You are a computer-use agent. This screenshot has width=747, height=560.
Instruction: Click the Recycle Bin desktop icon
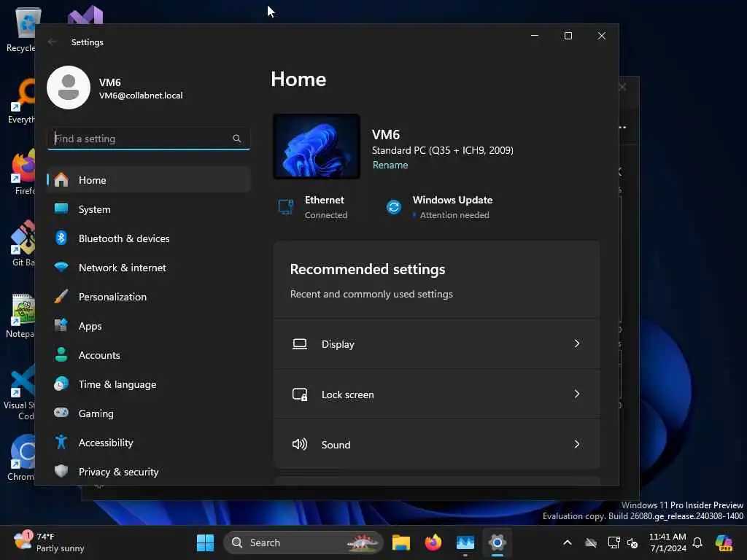tap(21, 29)
